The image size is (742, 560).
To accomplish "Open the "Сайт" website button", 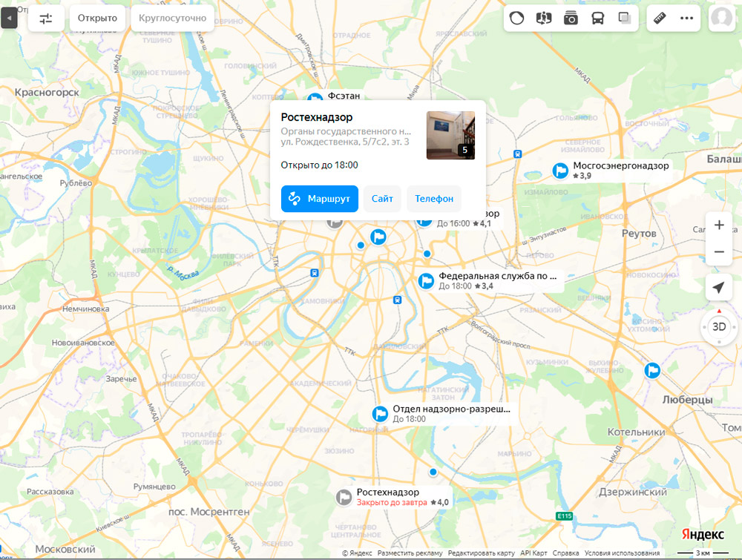I will [x=382, y=199].
